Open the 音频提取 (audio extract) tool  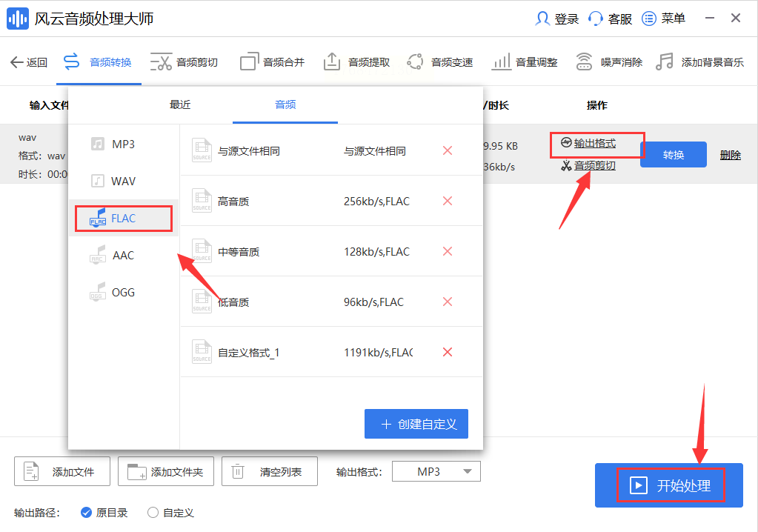pyautogui.click(x=357, y=62)
